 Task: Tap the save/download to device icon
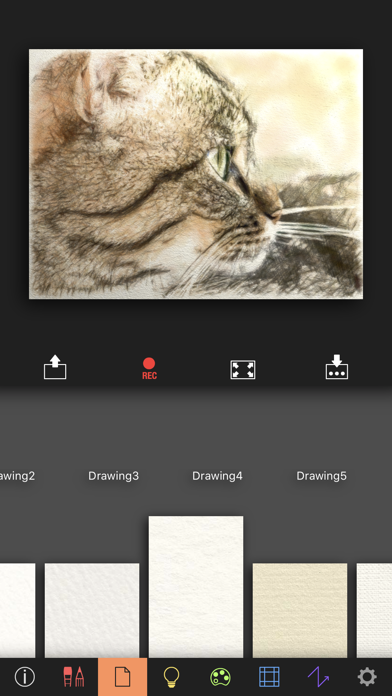[x=337, y=367]
